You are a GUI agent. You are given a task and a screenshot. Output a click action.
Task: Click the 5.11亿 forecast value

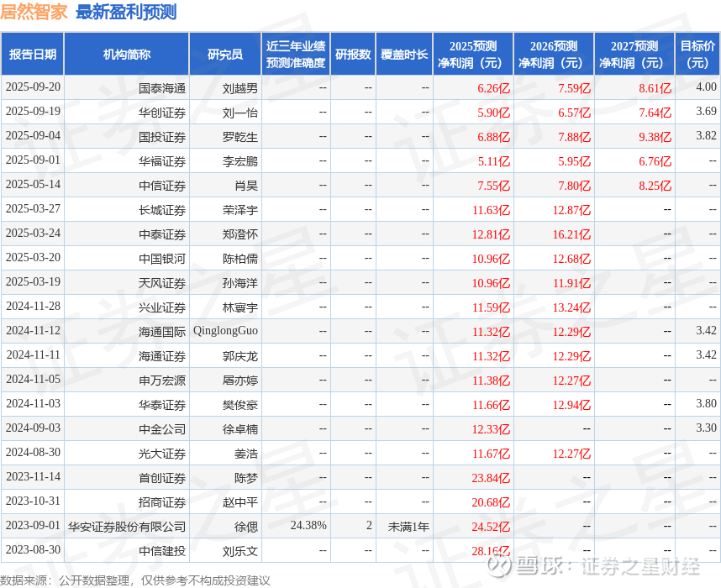494,161
